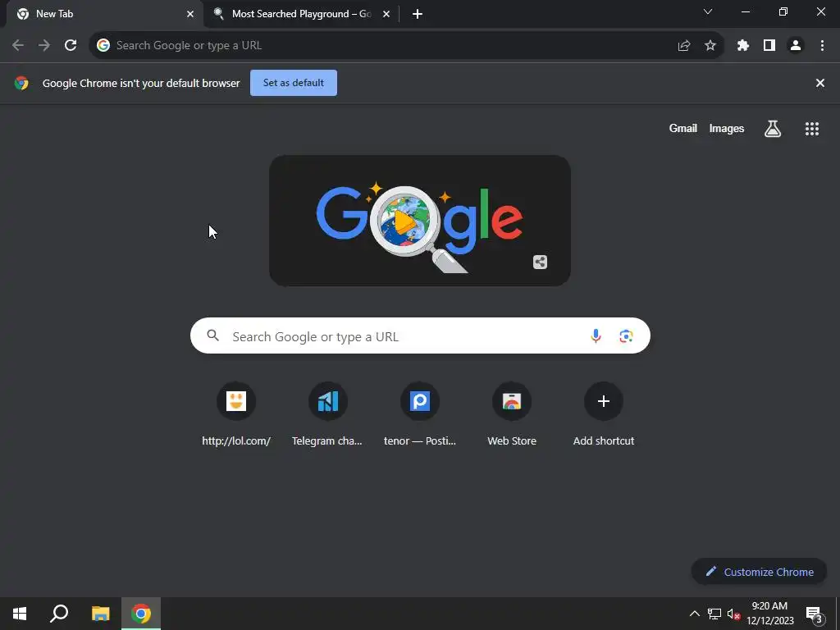
Task: Open network status tray icon
Action: 714,614
